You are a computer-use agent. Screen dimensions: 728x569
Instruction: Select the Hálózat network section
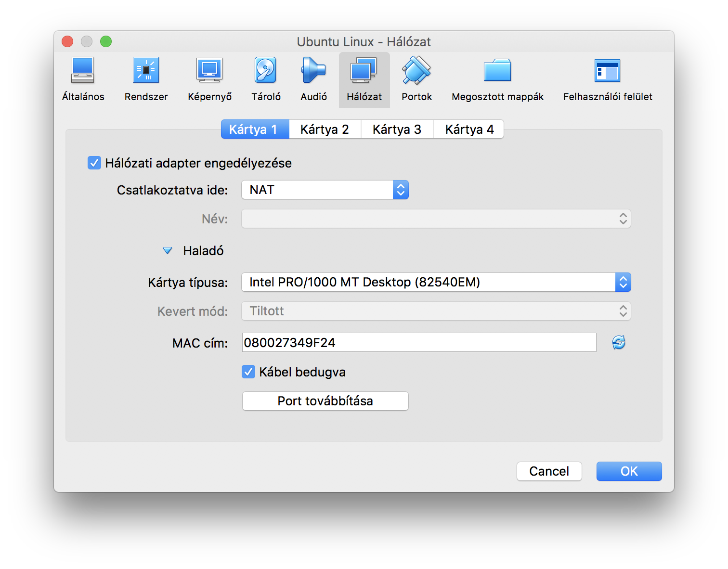[x=364, y=80]
